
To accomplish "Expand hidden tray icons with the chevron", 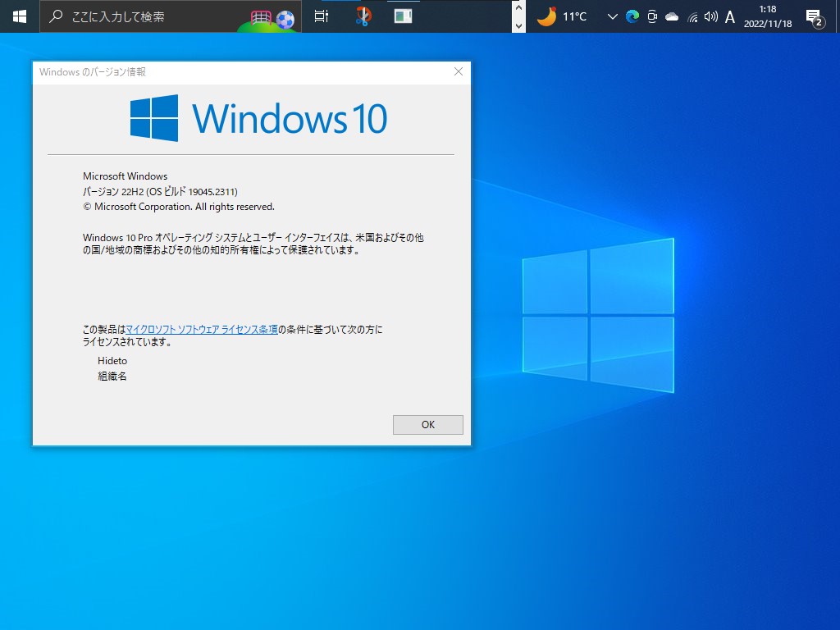I will (612, 16).
